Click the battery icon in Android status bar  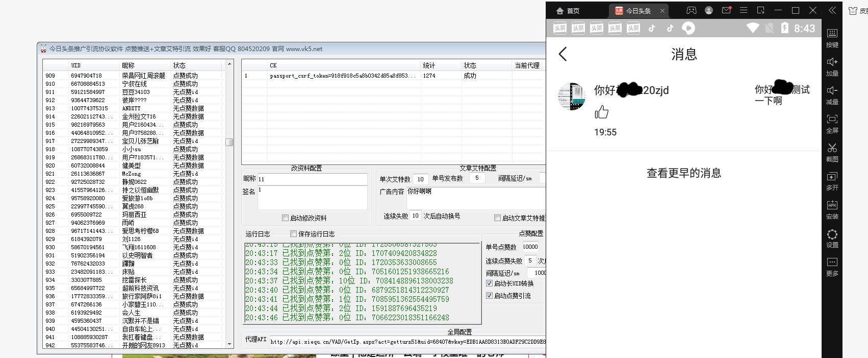[785, 28]
